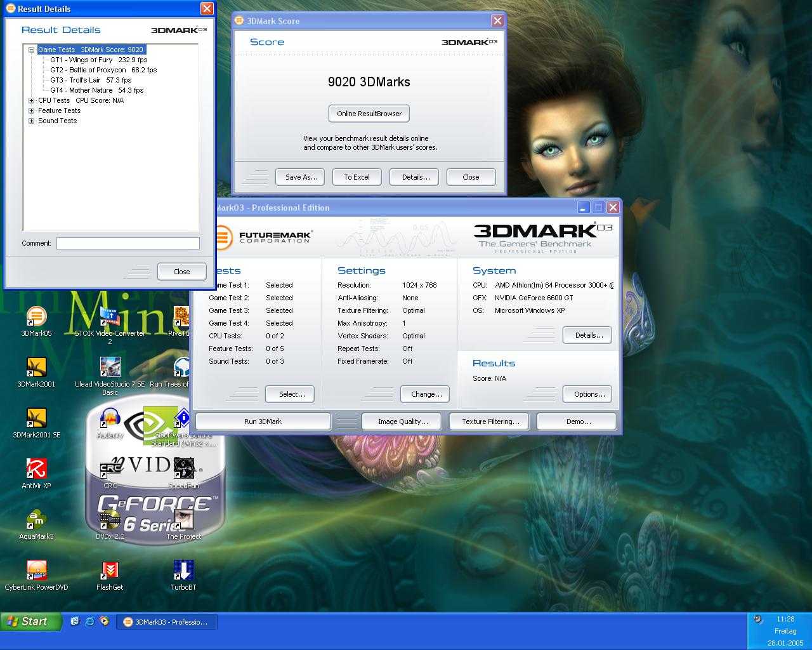Select the CRC desktop shortcut

click(110, 473)
